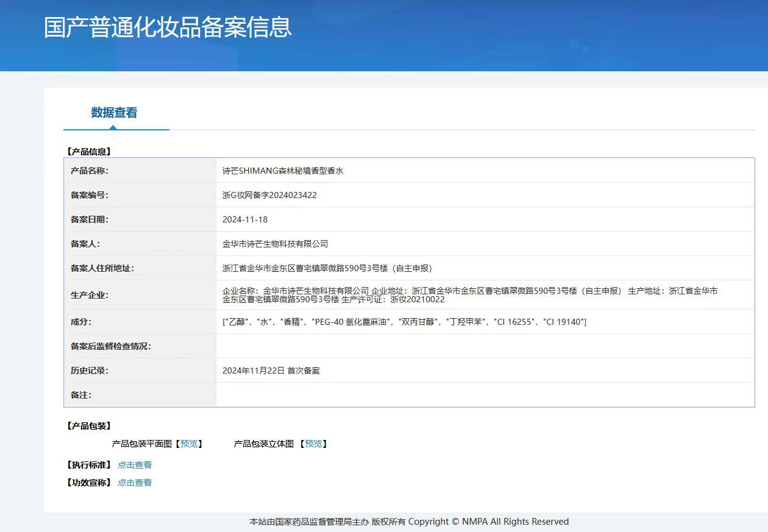Click 预览 link for 产品包装立体图
Viewport: 768px width, 532px height.
point(313,444)
